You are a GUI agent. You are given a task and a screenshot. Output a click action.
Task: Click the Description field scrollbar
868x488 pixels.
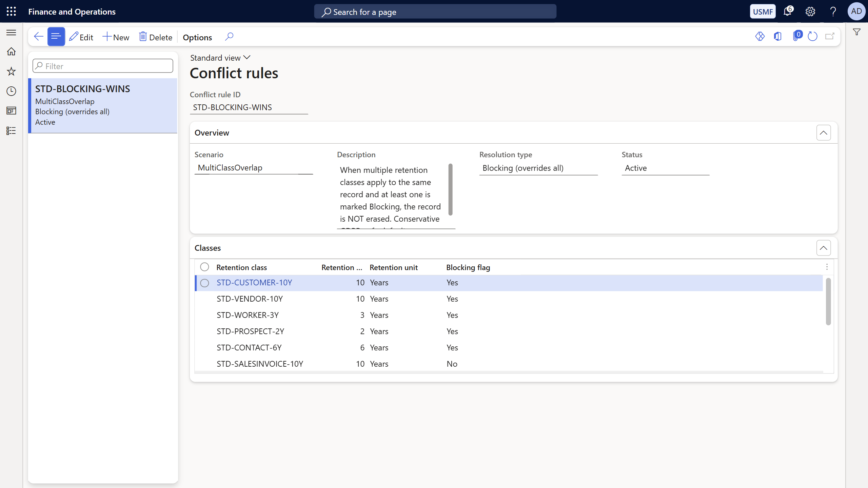(450, 189)
